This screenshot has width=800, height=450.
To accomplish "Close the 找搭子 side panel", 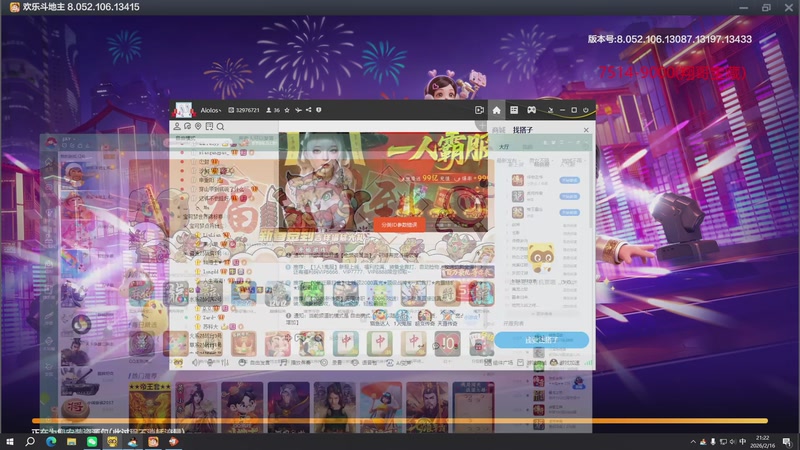I will (x=586, y=130).
